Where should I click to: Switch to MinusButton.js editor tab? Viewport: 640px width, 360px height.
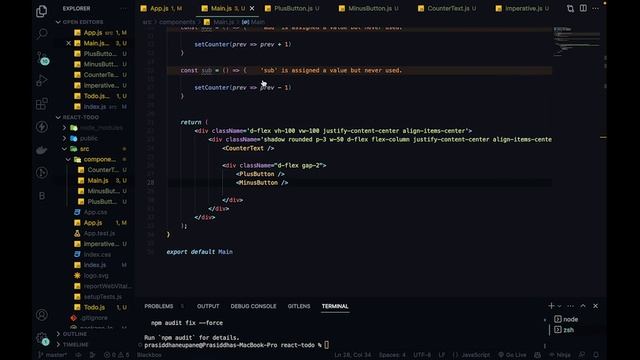pyautogui.click(x=369, y=9)
